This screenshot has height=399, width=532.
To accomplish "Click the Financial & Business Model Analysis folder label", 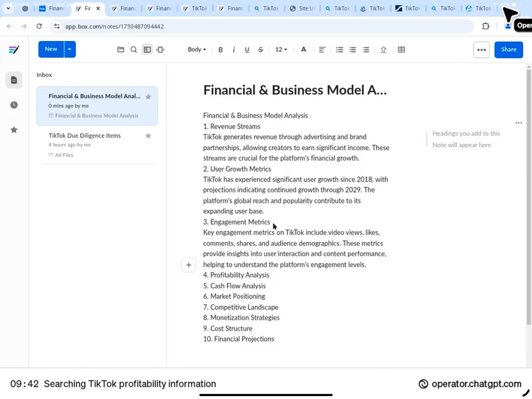I will point(96,115).
